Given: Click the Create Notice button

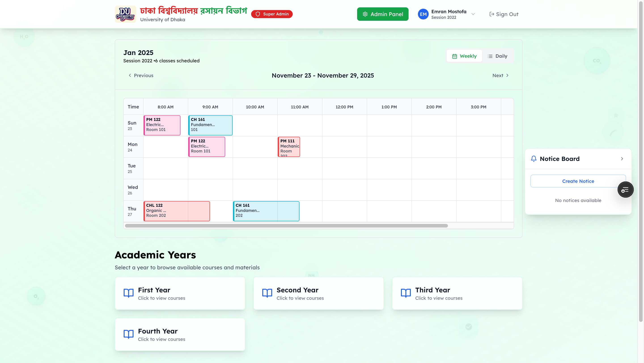Looking at the screenshot, I should [578, 181].
